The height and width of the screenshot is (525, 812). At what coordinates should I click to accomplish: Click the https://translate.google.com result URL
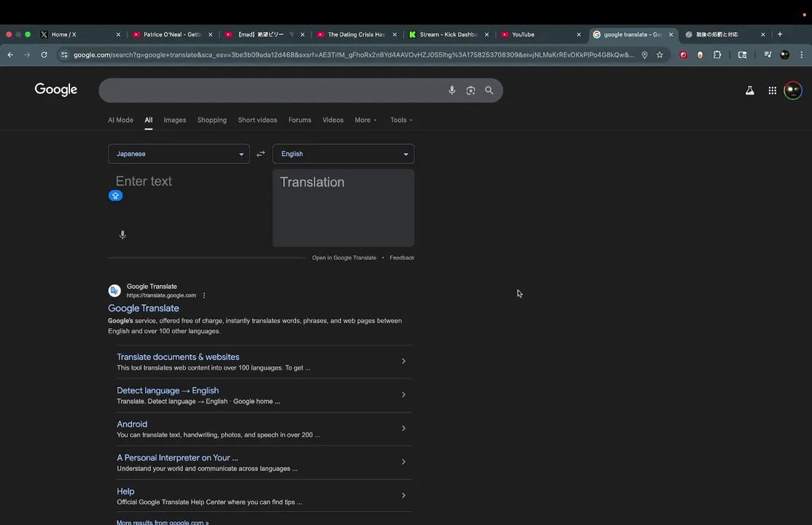pyautogui.click(x=161, y=295)
